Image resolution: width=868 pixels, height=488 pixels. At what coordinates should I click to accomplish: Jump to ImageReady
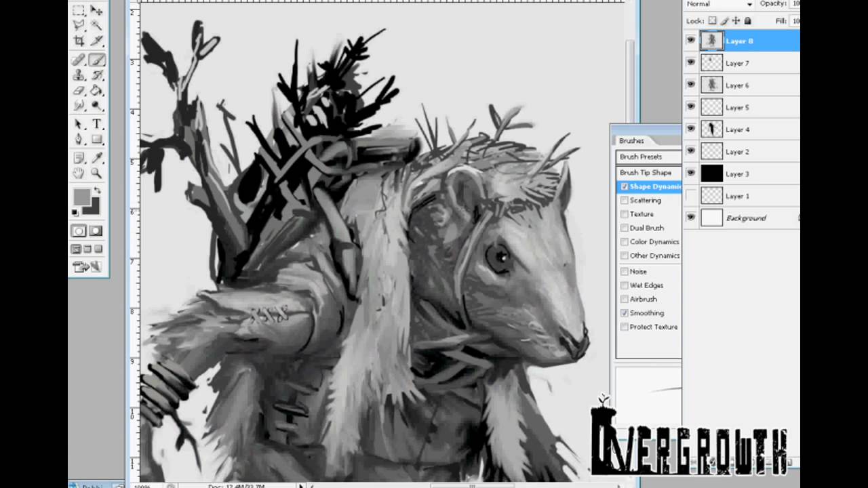[88, 267]
